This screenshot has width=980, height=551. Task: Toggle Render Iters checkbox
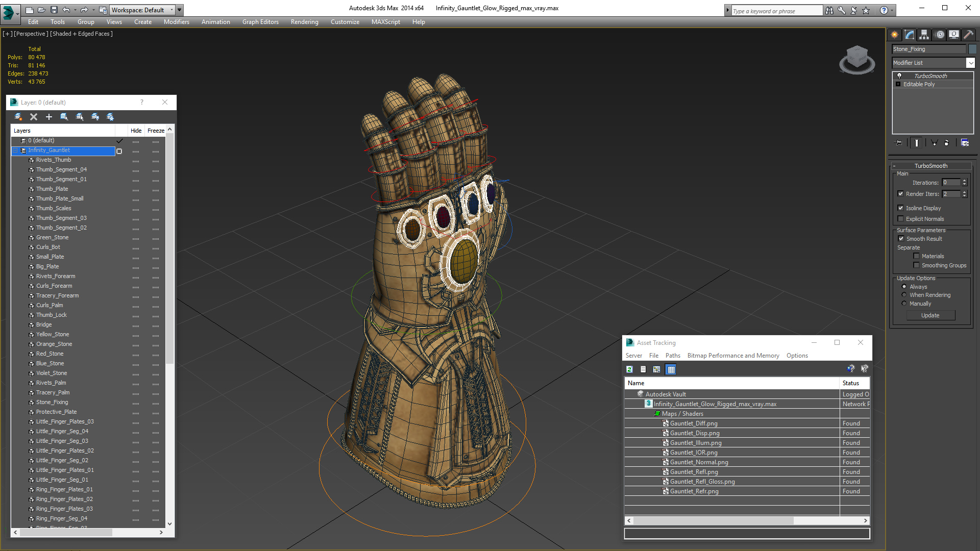point(900,194)
